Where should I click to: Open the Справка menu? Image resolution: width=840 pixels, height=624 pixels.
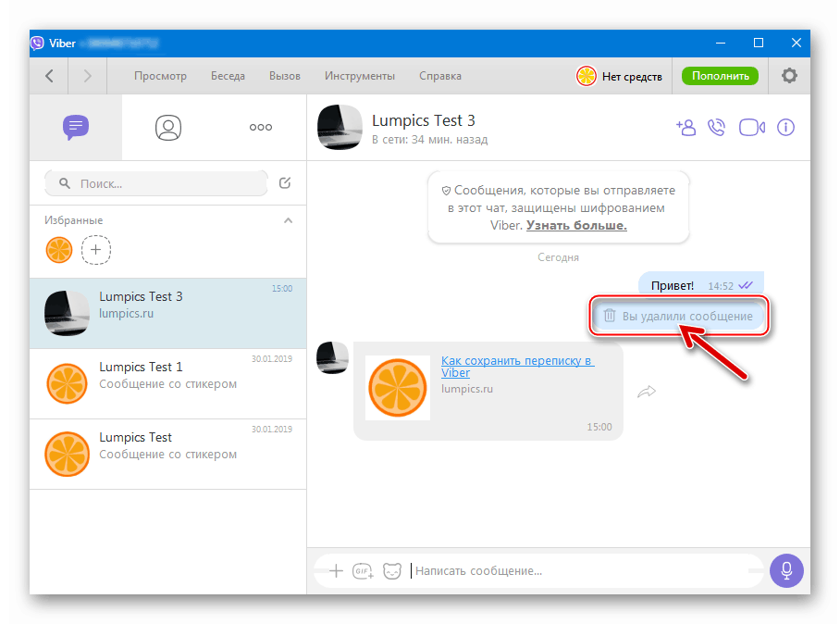[x=439, y=76]
